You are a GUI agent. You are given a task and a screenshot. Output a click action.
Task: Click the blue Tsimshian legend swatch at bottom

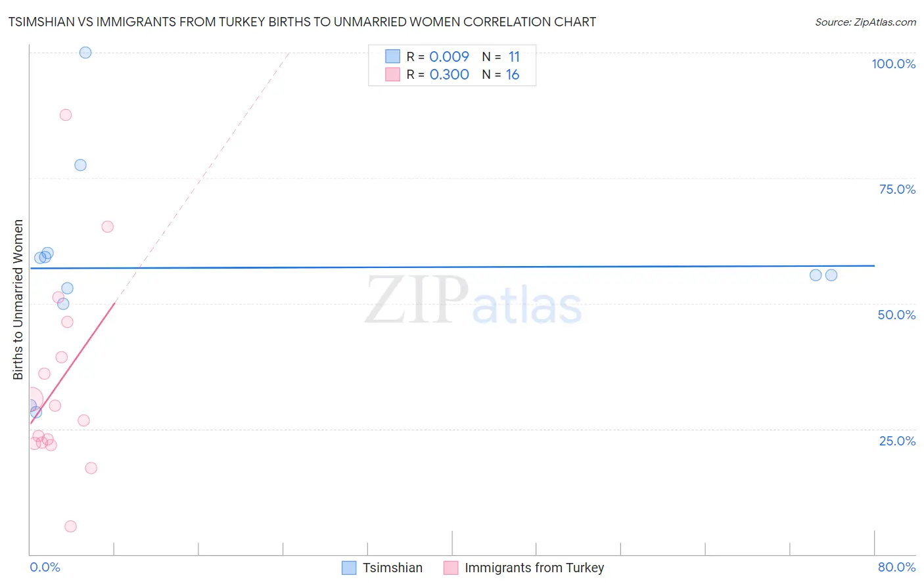[x=349, y=568]
